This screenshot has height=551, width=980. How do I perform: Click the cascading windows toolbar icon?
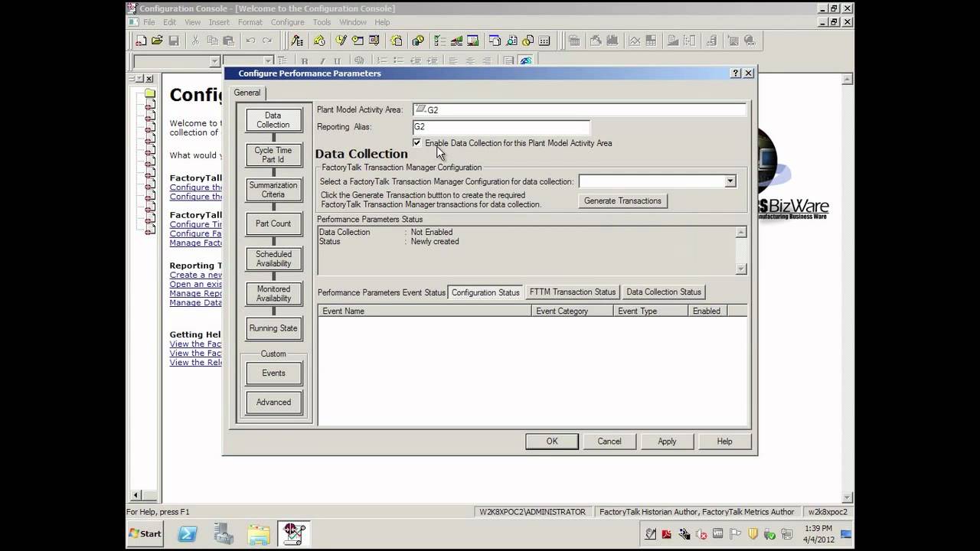495,41
